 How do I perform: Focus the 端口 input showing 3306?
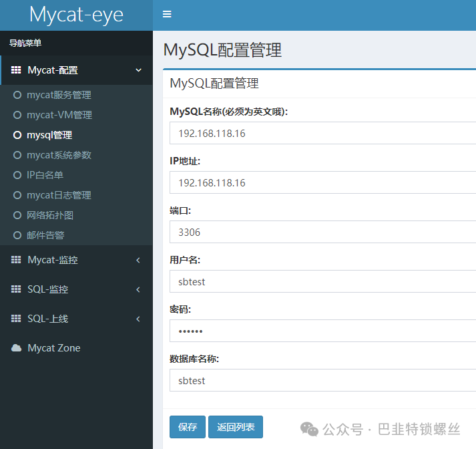pyautogui.click(x=322, y=232)
